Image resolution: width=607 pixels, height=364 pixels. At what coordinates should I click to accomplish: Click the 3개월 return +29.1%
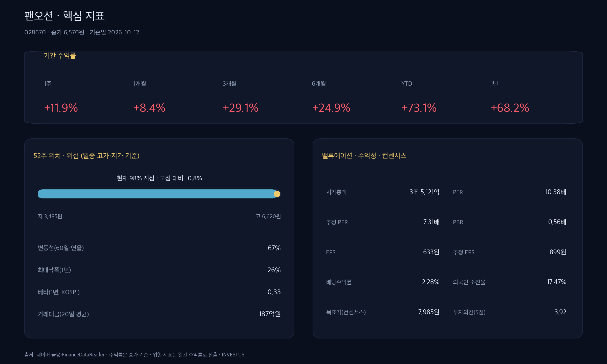[x=241, y=108]
